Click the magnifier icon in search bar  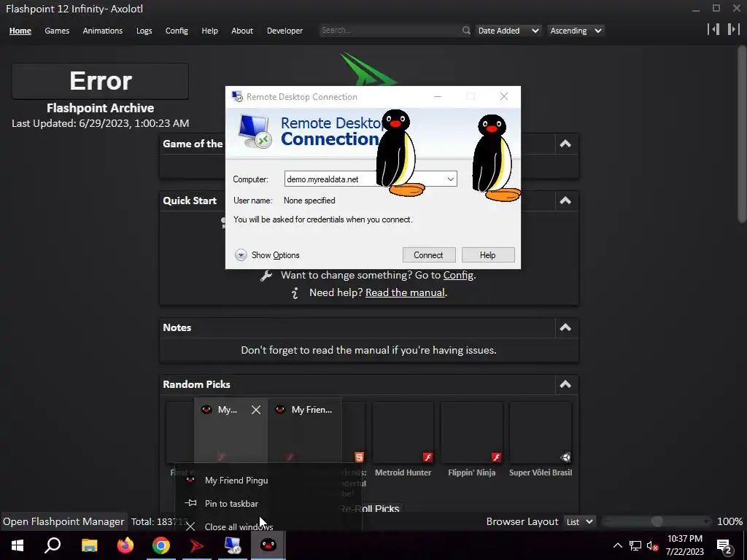point(466,31)
